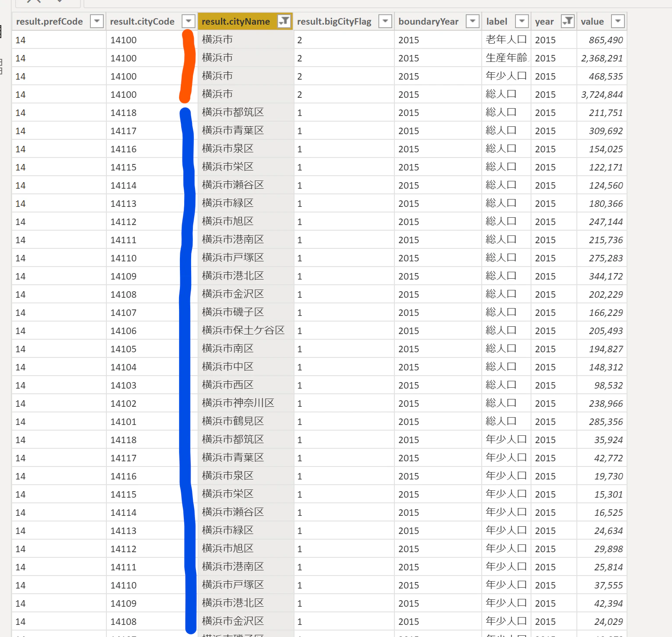Click the value cell 202,229
This screenshot has height=637, width=672.
(602, 294)
